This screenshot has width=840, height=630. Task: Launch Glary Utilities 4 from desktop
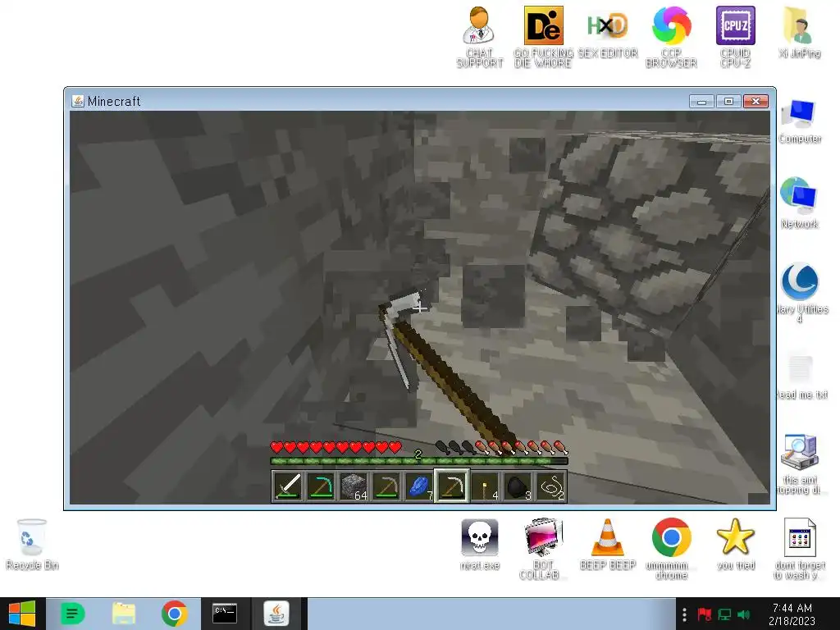[801, 293]
